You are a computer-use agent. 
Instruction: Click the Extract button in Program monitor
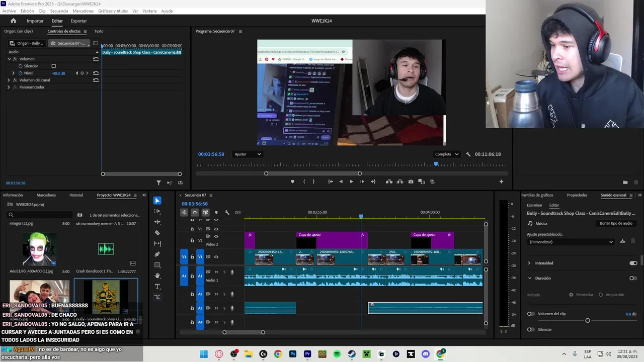tap(400, 182)
